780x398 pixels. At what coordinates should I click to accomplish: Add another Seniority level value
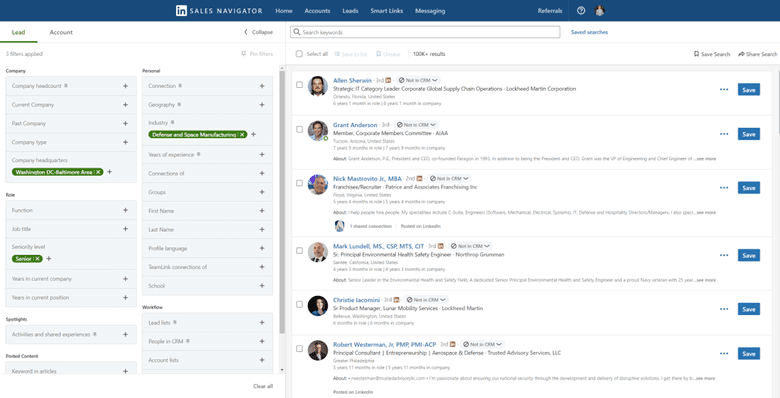pos(49,259)
